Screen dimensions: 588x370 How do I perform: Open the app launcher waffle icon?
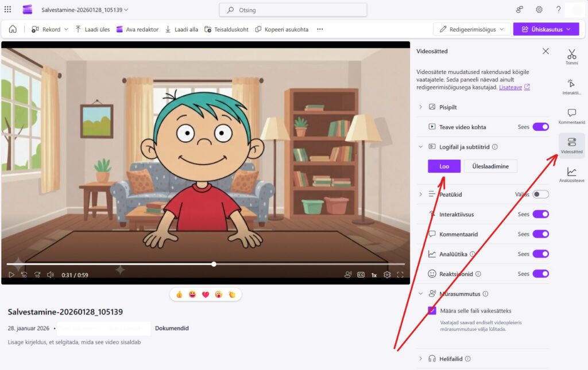(7, 10)
